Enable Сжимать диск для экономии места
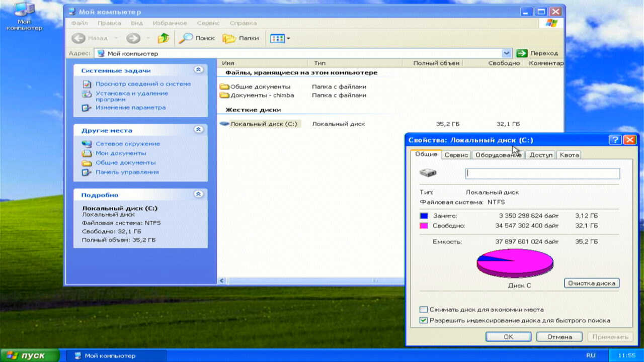Screen dimensions: 644x362 point(424,310)
